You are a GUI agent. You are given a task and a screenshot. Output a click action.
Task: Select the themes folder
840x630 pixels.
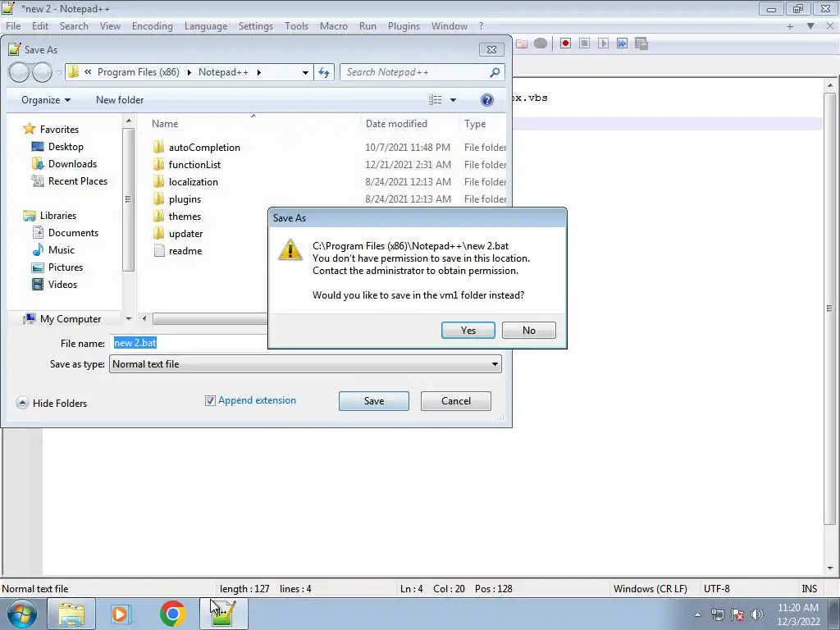[177, 216]
